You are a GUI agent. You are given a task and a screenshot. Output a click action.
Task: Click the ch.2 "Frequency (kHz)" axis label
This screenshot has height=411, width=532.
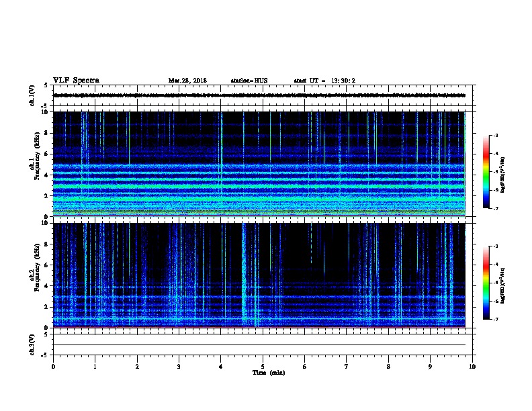pos(37,267)
